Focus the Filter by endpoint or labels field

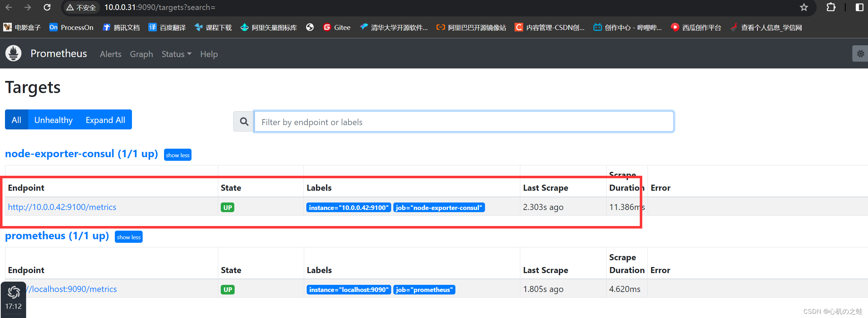click(x=464, y=122)
